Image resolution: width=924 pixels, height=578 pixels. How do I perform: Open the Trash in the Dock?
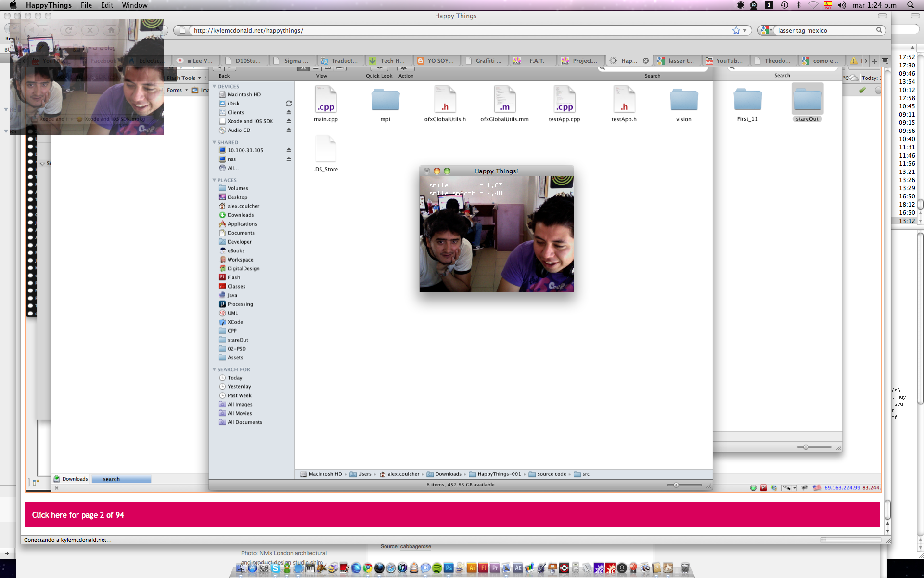click(685, 568)
